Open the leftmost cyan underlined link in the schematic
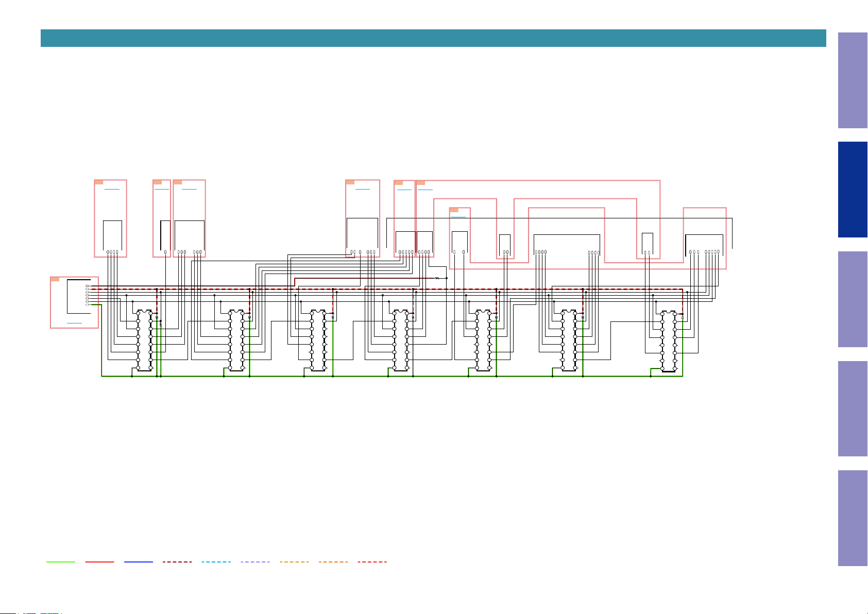Screen dimensions: 868x614 point(404,190)
